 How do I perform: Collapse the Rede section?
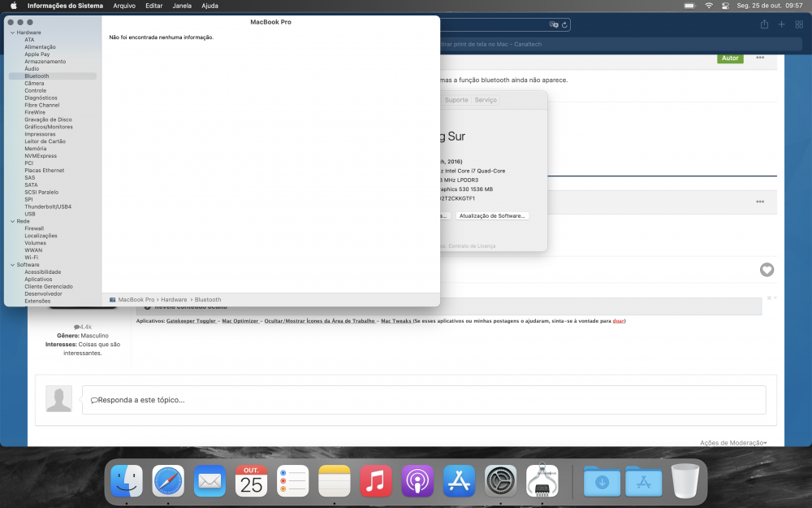coord(12,221)
